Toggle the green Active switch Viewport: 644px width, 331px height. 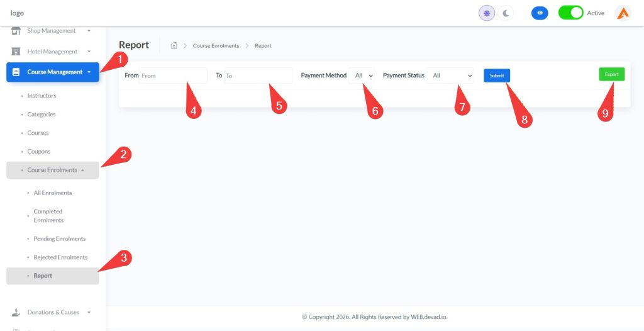click(x=571, y=13)
